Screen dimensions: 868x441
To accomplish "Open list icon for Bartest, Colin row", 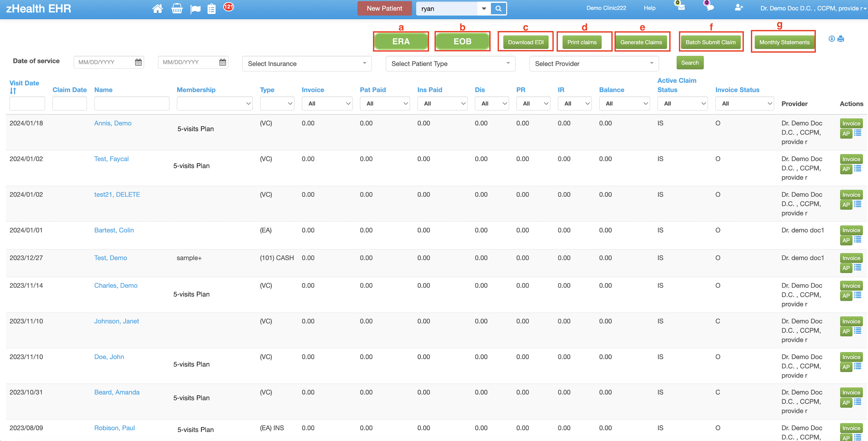I will click(x=858, y=240).
